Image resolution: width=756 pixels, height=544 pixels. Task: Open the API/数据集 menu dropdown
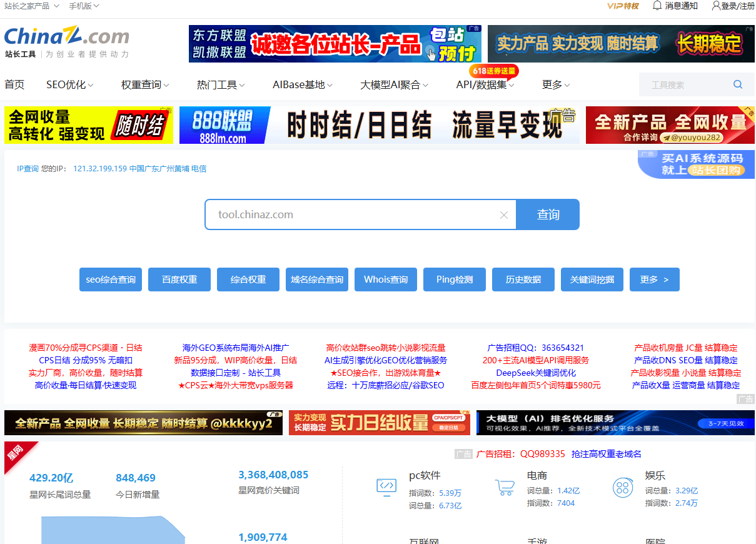pos(485,84)
